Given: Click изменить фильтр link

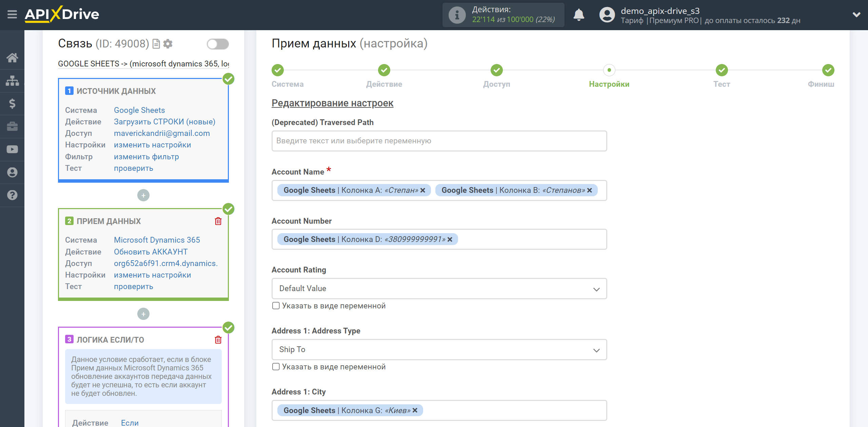Looking at the screenshot, I should click(146, 157).
